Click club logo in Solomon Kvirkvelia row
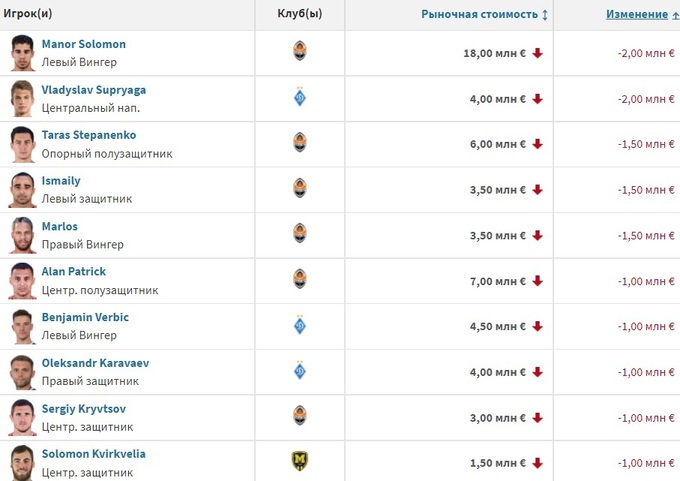 pyautogui.click(x=298, y=461)
